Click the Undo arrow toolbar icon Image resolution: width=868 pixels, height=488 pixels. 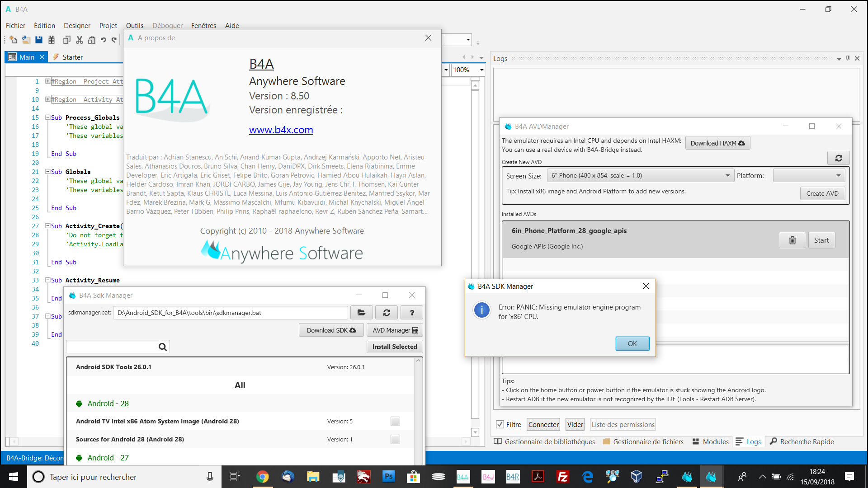104,40
